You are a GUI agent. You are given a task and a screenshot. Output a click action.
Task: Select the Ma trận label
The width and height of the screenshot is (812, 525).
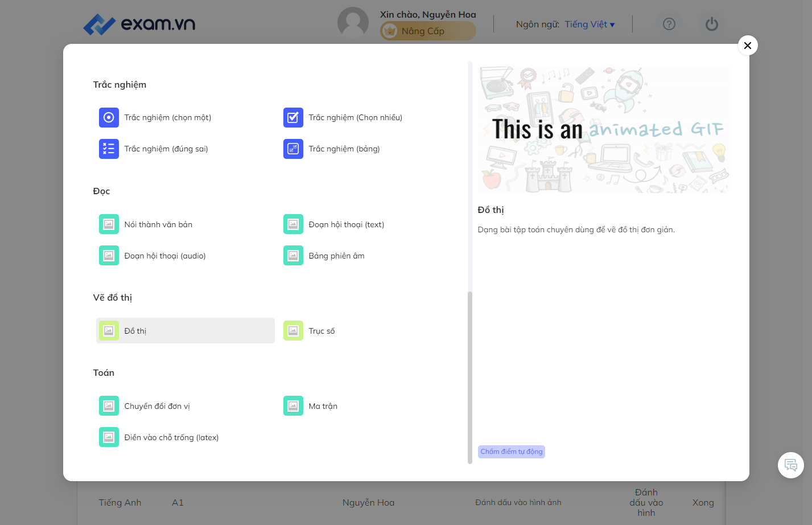point(323,406)
